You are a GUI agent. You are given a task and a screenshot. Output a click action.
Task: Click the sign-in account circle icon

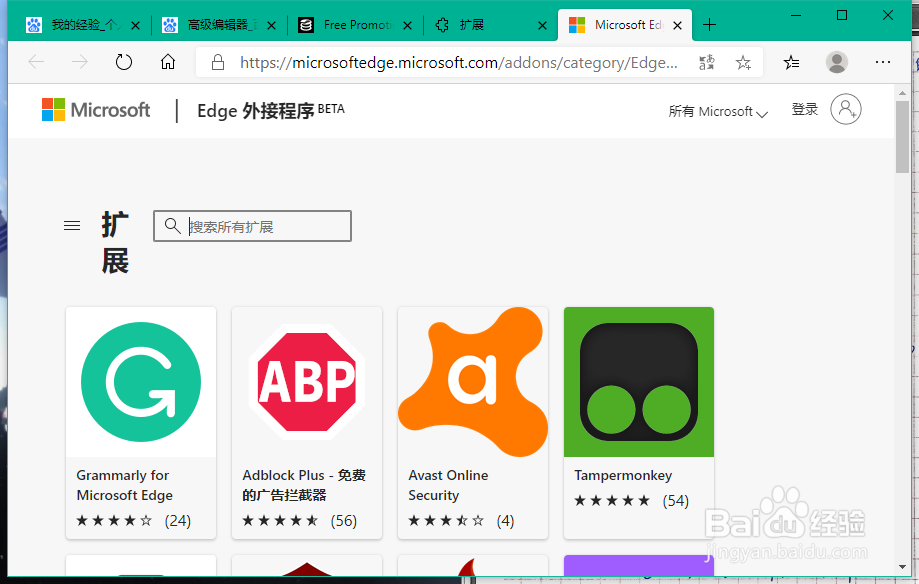[x=846, y=109]
